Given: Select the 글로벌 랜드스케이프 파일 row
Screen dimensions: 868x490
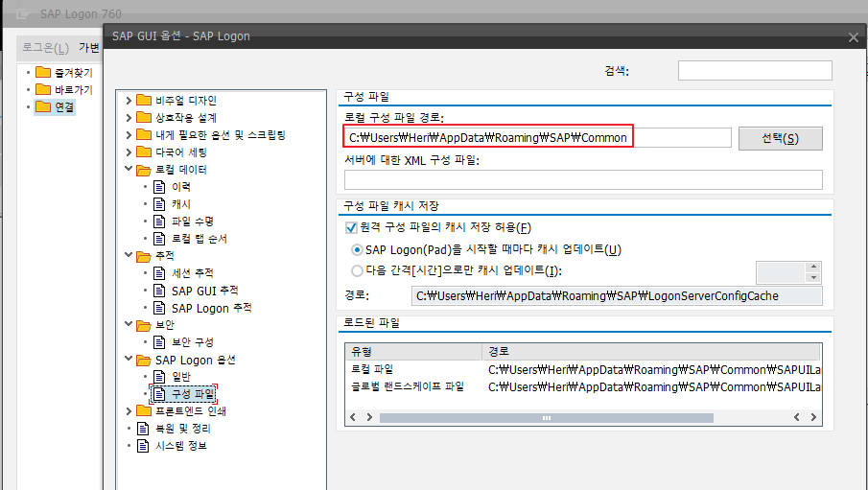Looking at the screenshot, I should click(x=583, y=386).
